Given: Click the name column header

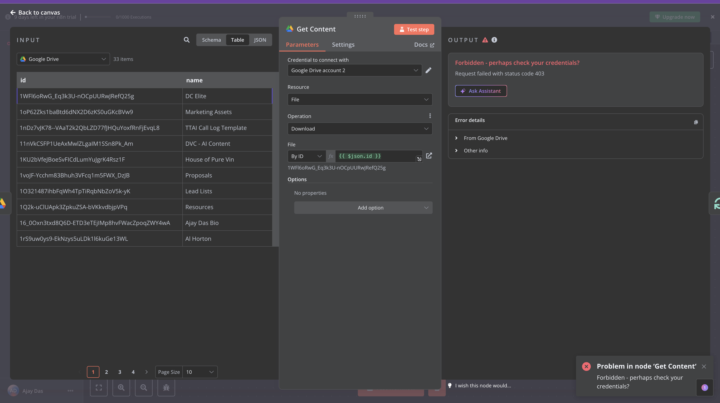Looking at the screenshot, I should point(227,80).
